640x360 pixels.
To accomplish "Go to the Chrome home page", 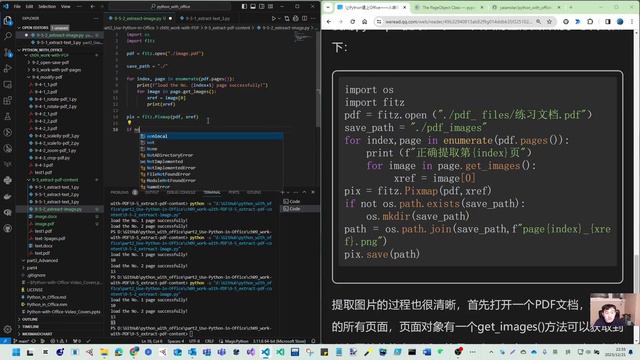I will point(364,22).
